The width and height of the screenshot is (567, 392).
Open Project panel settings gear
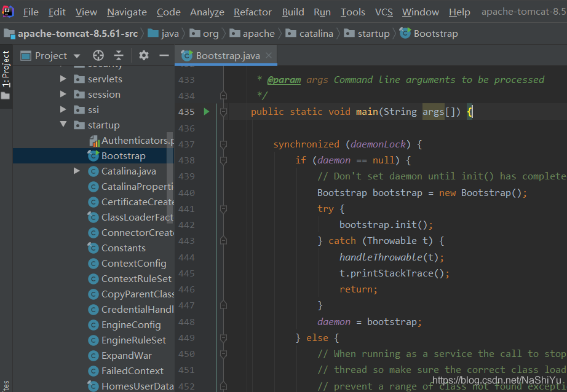pos(144,56)
